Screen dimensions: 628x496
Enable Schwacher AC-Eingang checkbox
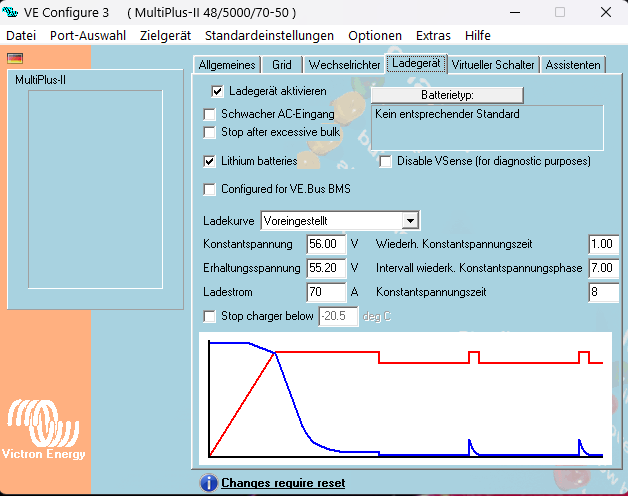(209, 114)
